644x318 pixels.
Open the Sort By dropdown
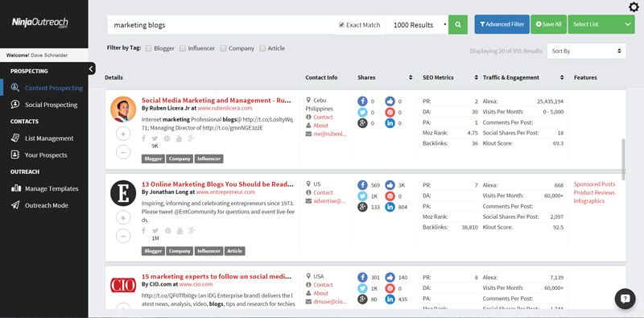(586, 51)
